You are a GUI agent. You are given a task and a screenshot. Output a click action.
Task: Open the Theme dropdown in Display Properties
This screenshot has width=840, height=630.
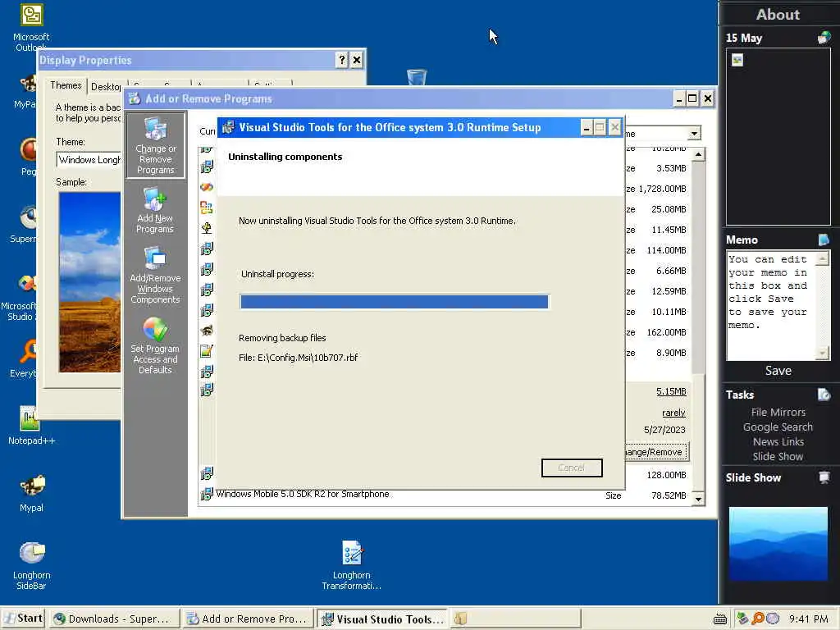pos(89,160)
